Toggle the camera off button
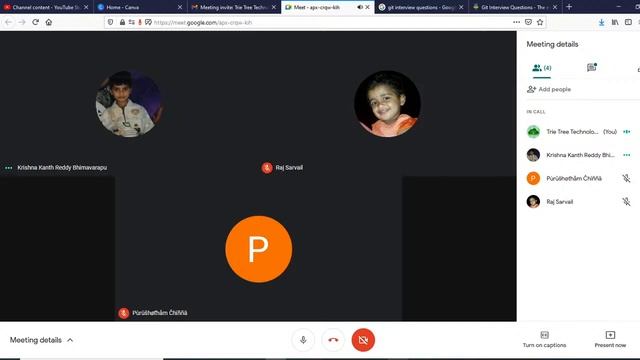This screenshot has width=640, height=360. [x=363, y=340]
